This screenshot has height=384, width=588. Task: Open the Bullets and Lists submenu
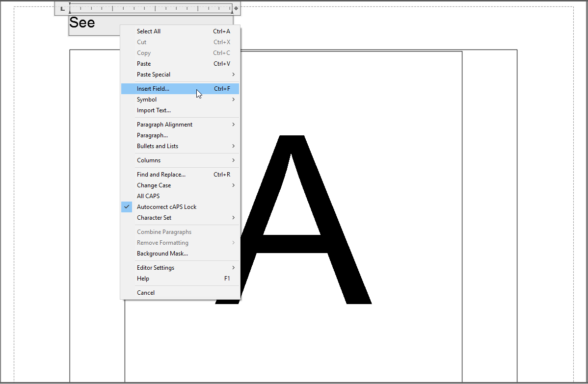157,146
